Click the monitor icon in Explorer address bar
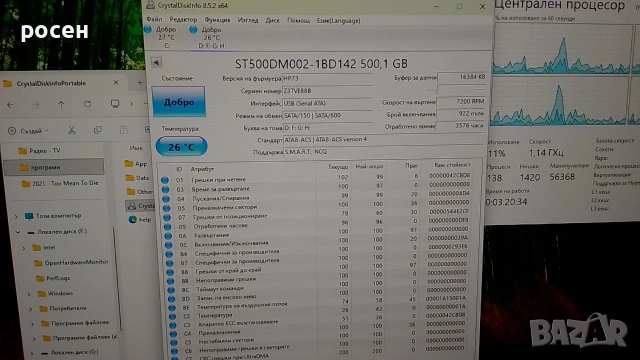Image resolution: width=640 pixels, height=360 pixels. tap(115, 104)
